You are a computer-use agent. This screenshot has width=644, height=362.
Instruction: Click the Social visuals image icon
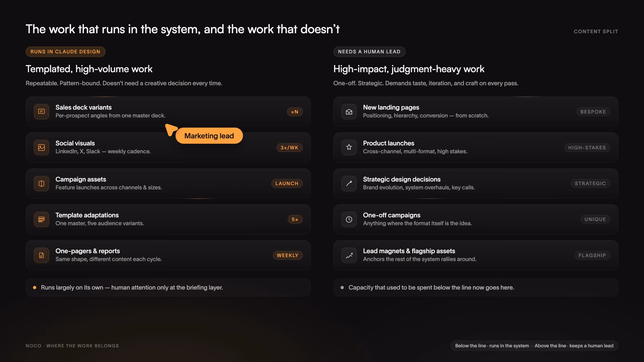(41, 148)
